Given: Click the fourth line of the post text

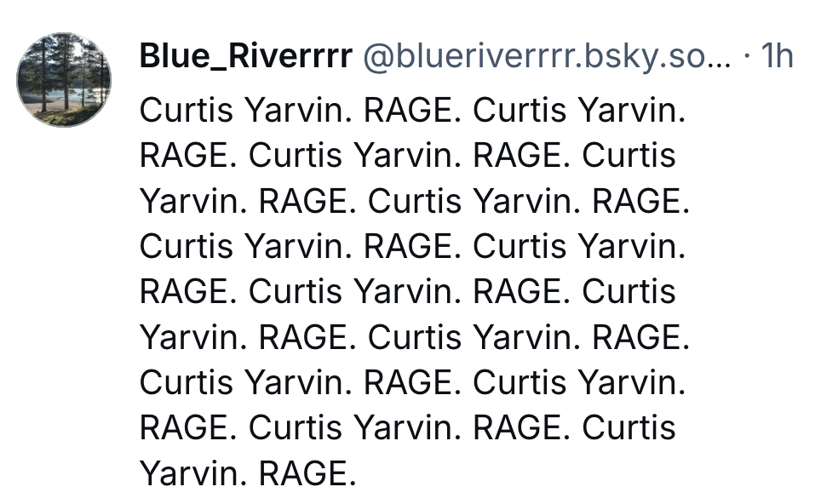Looking at the screenshot, I should click(x=412, y=246).
